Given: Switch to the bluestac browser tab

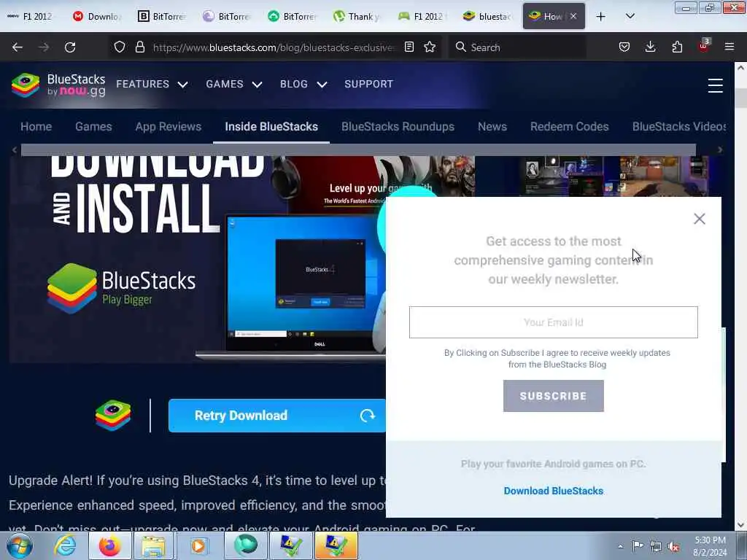Looking at the screenshot, I should pyautogui.click(x=488, y=17).
